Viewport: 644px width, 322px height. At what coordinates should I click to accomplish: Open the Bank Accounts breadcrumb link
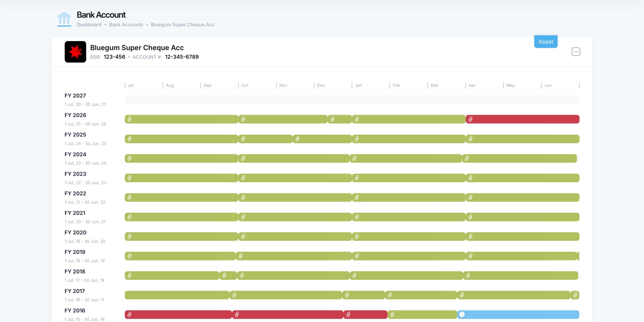(126, 24)
